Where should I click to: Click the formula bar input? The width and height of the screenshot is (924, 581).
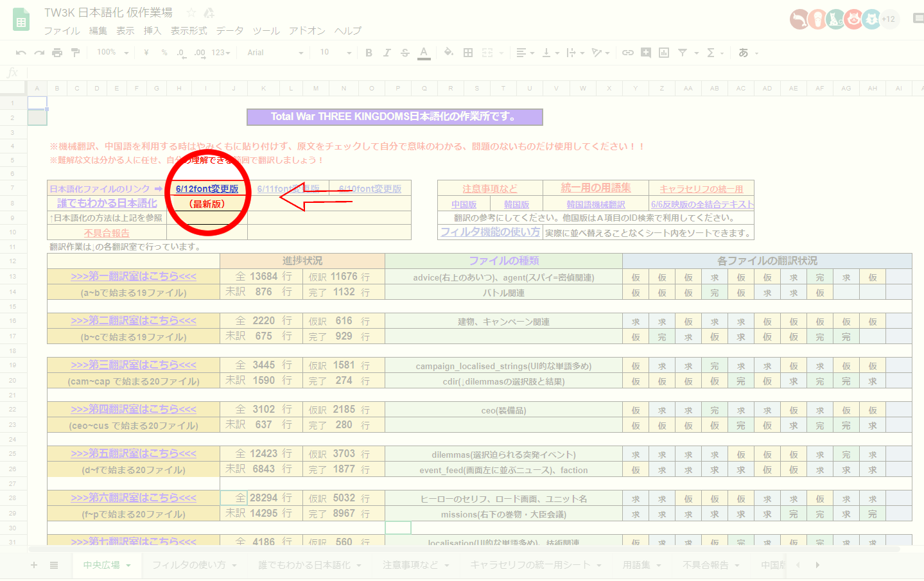[x=474, y=73]
